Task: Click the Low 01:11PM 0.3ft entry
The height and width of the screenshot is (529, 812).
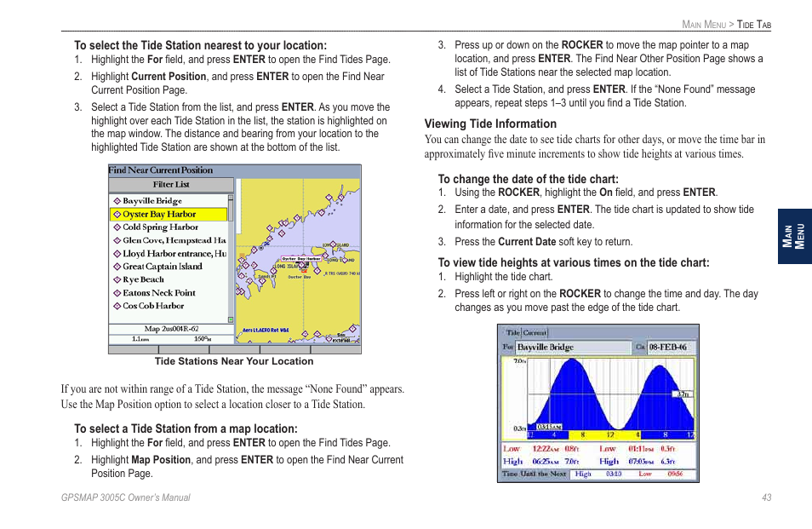Action: pyautogui.click(x=638, y=449)
